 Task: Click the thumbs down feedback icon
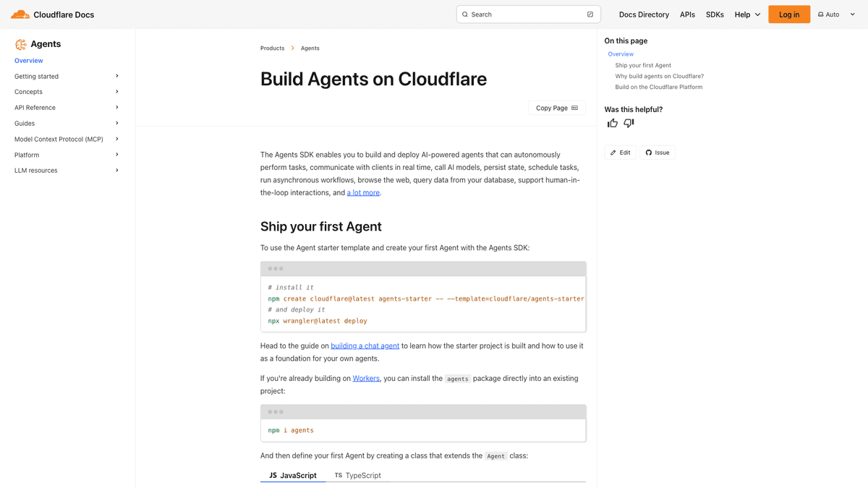[x=629, y=124]
